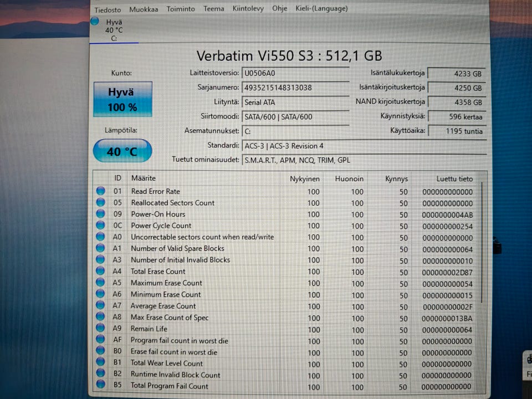Click the status orb for Power-On Hours
The height and width of the screenshot is (399, 532).
coord(101,214)
